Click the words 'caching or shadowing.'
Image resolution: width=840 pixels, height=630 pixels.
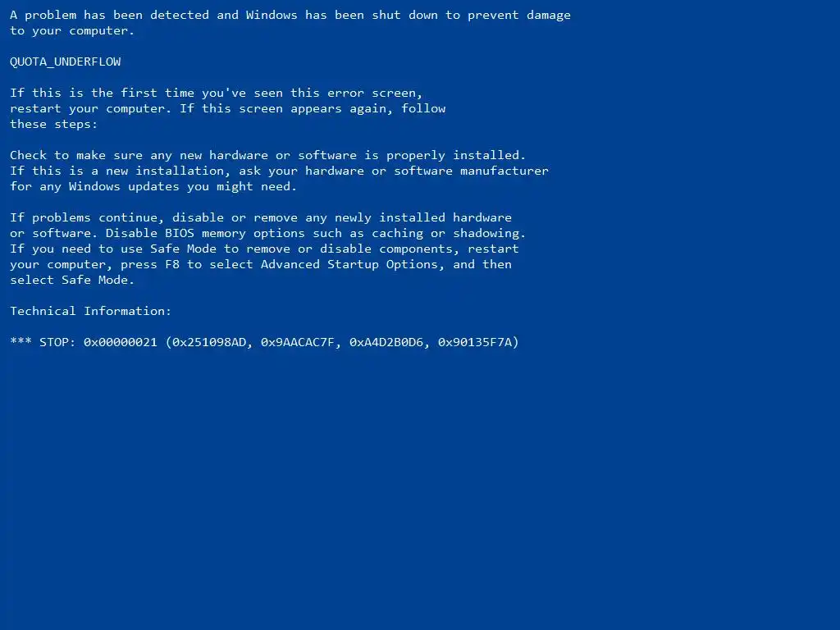coord(449,234)
